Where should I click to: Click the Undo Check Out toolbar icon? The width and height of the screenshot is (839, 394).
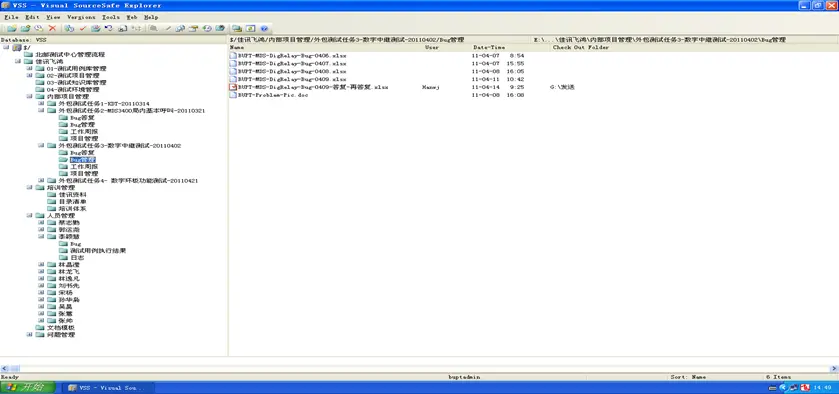[x=109, y=28]
